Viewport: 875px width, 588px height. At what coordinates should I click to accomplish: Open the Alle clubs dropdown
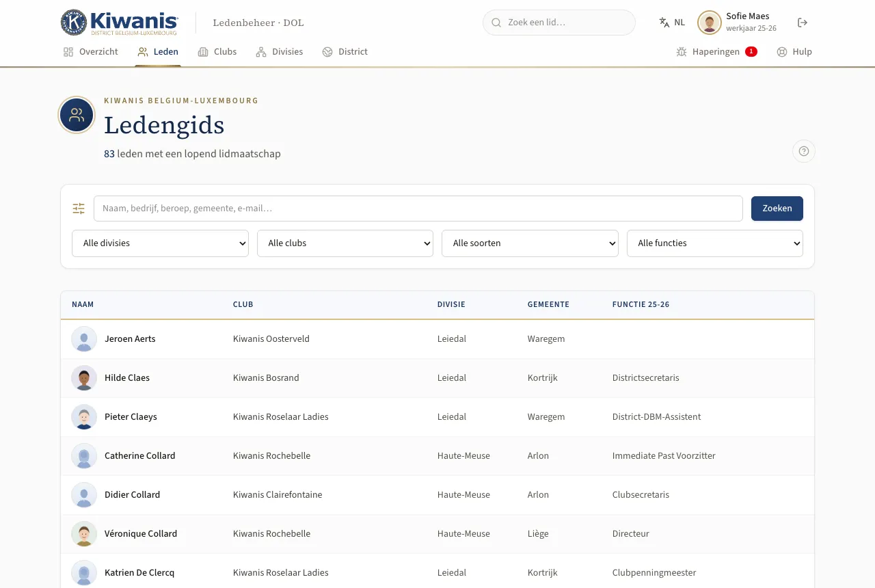click(345, 243)
